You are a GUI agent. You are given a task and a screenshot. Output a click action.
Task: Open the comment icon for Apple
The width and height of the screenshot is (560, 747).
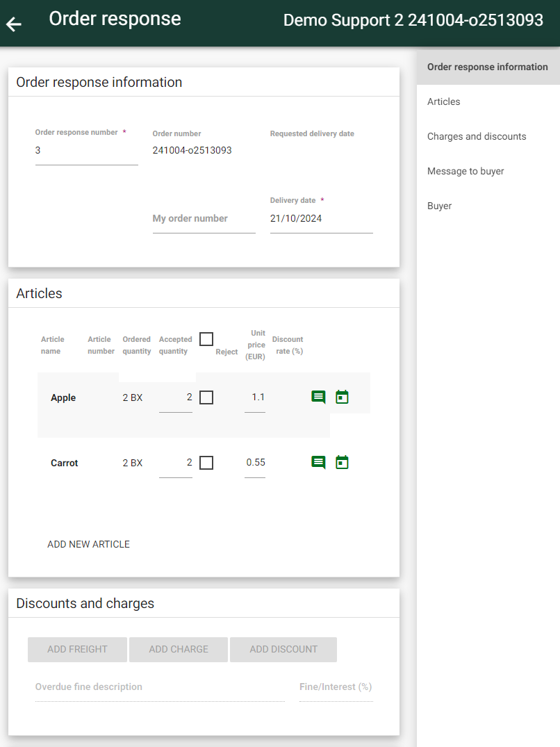coord(318,397)
